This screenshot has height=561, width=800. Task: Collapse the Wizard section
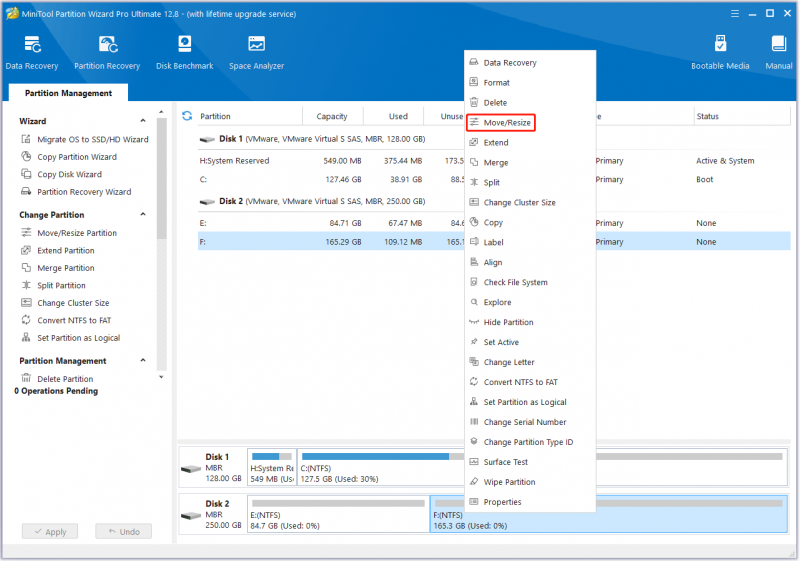(x=143, y=121)
